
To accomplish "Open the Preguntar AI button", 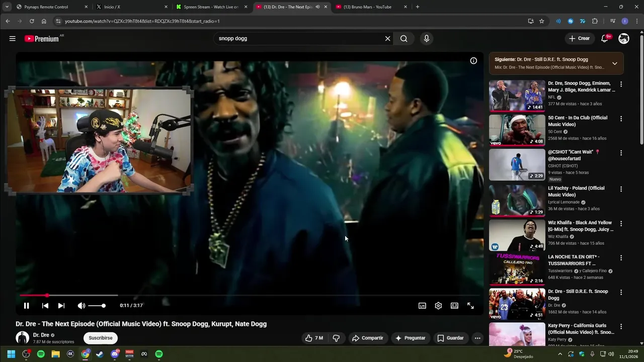I will click(x=410, y=338).
